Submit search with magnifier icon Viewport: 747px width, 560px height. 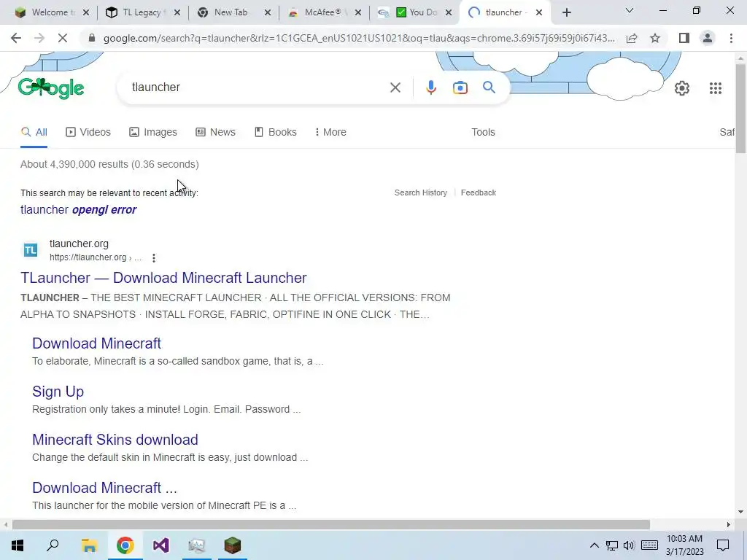click(489, 87)
